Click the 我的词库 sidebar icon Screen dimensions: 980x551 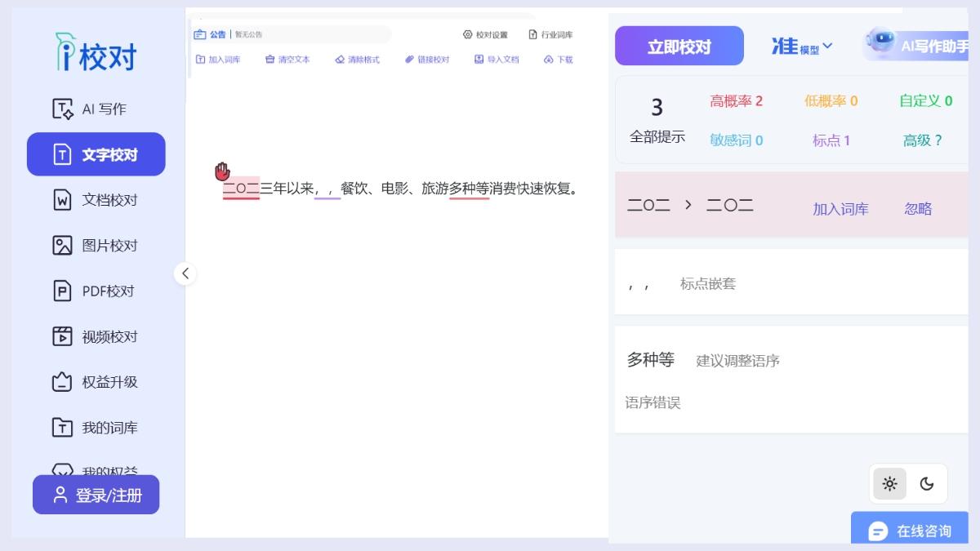[x=61, y=428]
